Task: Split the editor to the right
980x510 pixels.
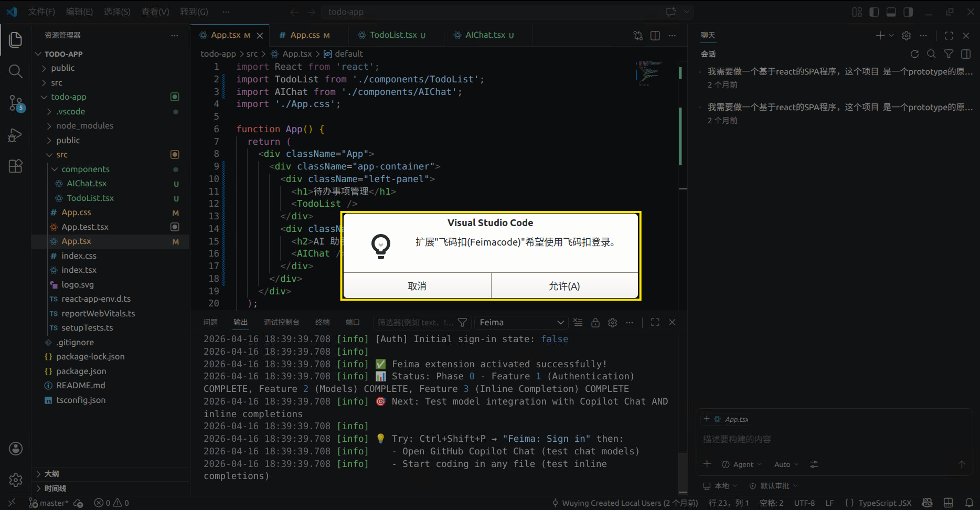Action: tap(655, 36)
